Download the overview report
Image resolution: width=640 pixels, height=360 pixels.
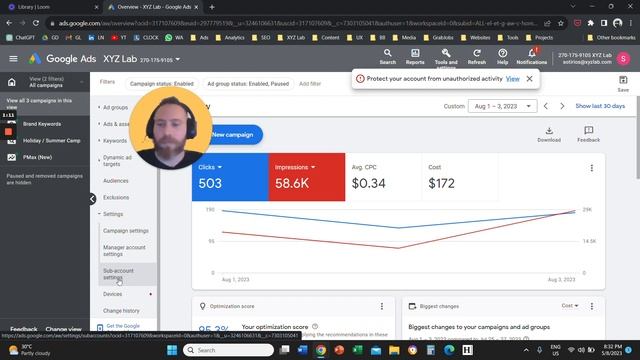[549, 134]
